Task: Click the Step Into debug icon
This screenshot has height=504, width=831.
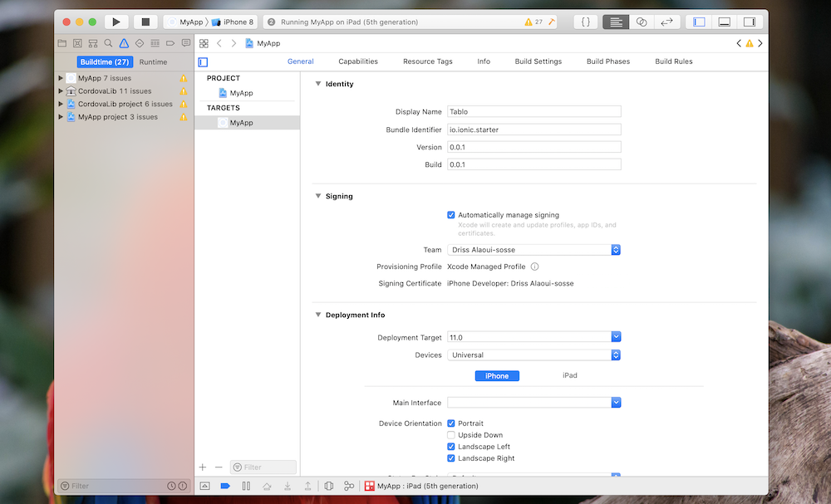Action: [x=288, y=486]
